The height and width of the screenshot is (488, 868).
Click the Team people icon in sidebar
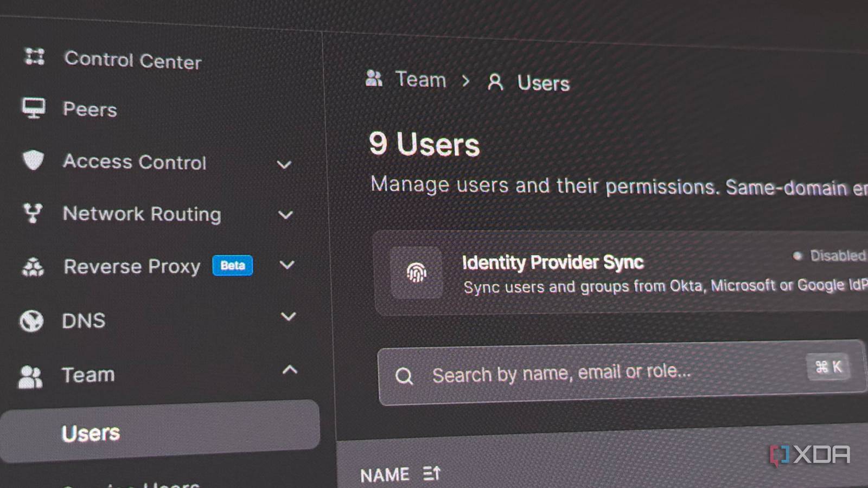[x=30, y=376]
